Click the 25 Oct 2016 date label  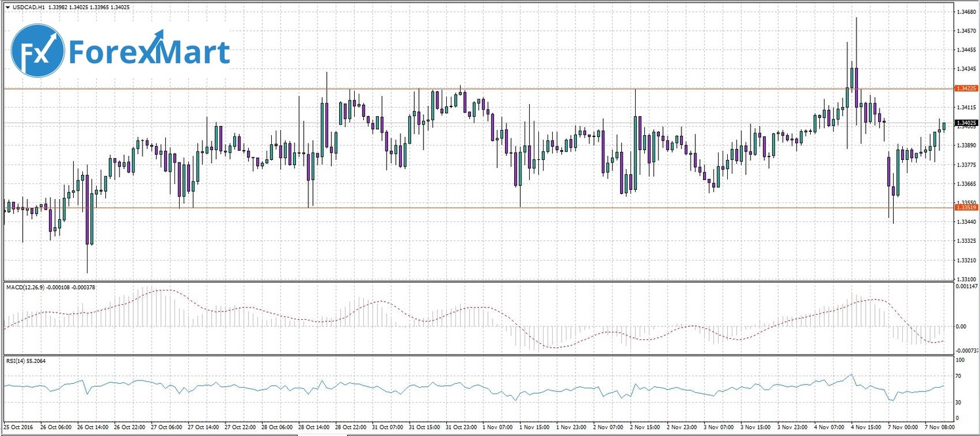[20, 427]
